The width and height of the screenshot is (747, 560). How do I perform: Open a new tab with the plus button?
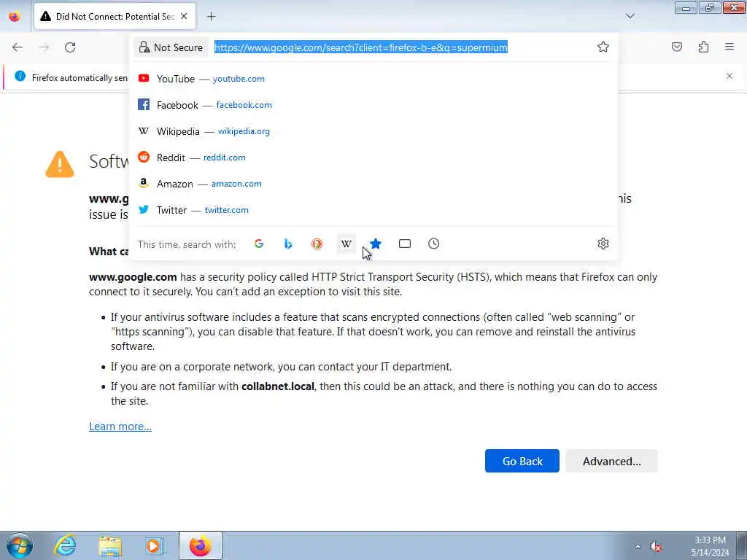211,17
